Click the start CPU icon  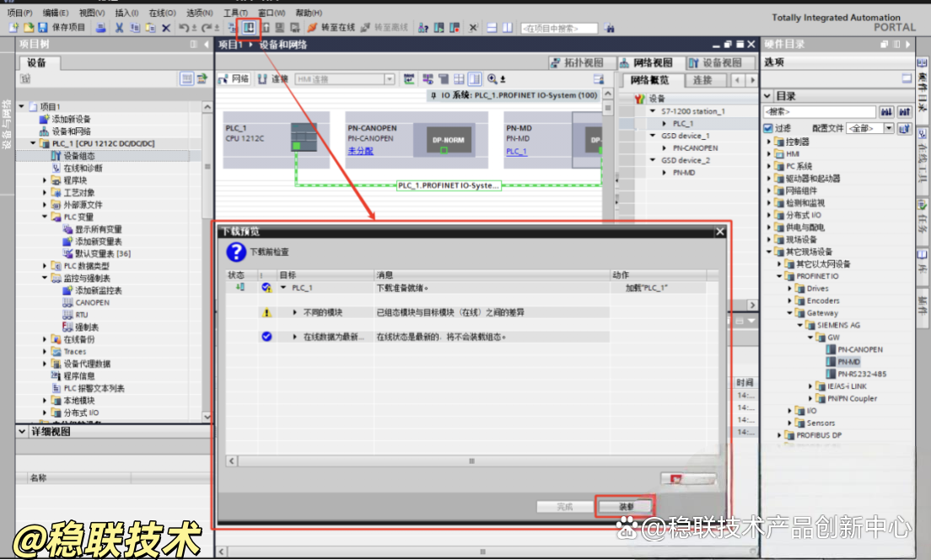tap(439, 27)
